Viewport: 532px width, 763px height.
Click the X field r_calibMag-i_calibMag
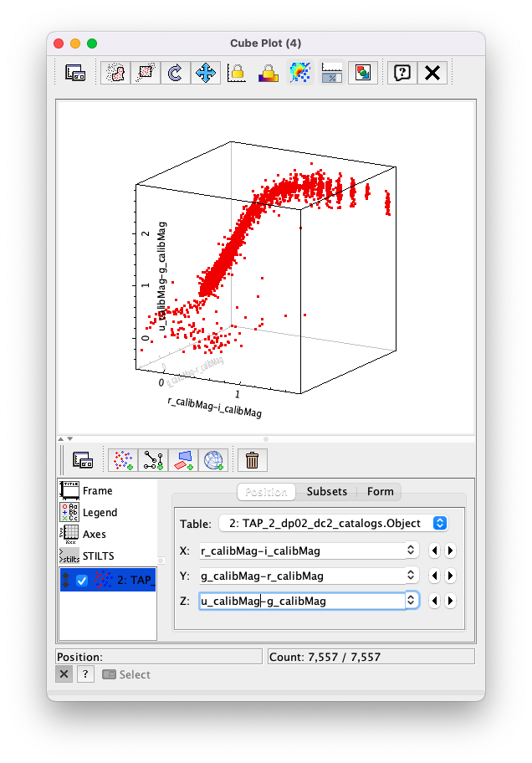[x=302, y=550]
